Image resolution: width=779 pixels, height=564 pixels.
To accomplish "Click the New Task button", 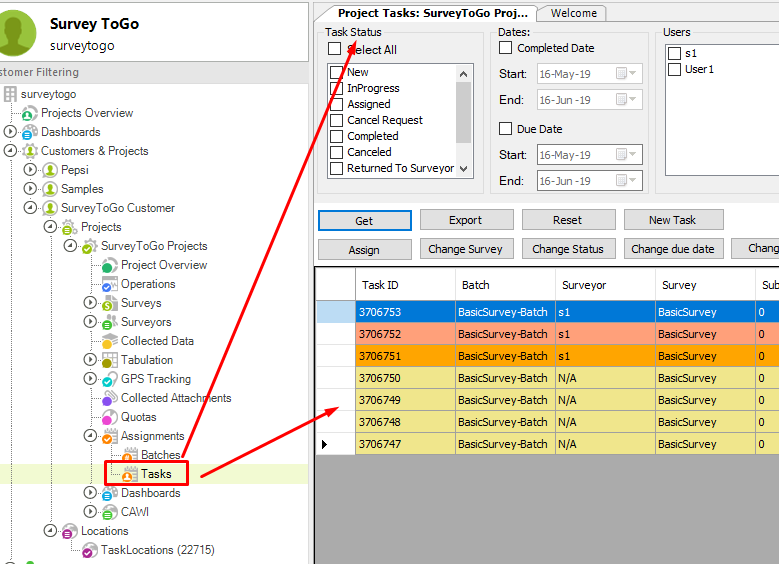I will pyautogui.click(x=673, y=220).
